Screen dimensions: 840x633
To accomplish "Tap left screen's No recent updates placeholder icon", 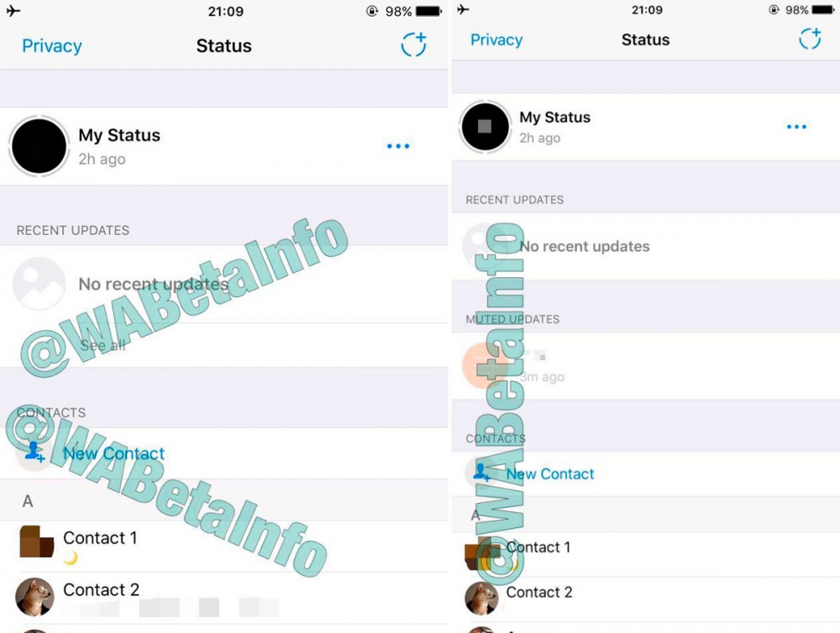I will coord(39,284).
